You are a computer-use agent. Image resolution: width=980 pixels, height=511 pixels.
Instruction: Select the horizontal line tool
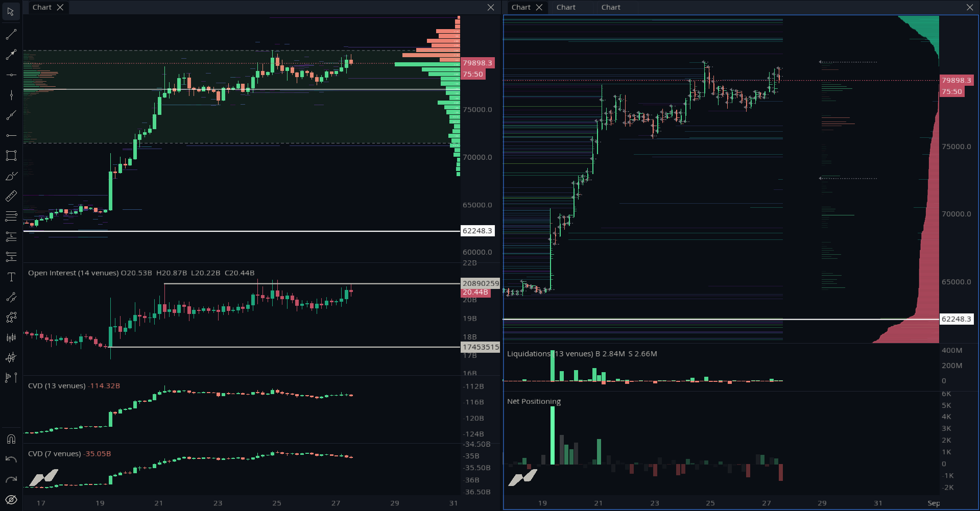(x=11, y=75)
